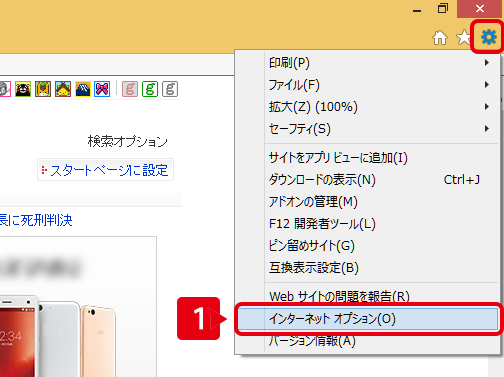Click the Home house icon

pos(440,37)
